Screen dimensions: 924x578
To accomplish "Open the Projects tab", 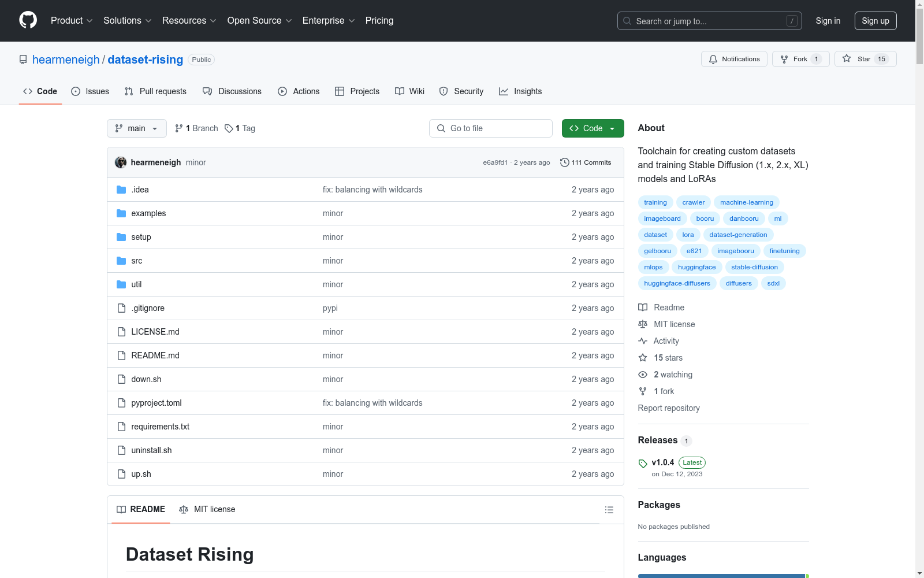I will (357, 91).
